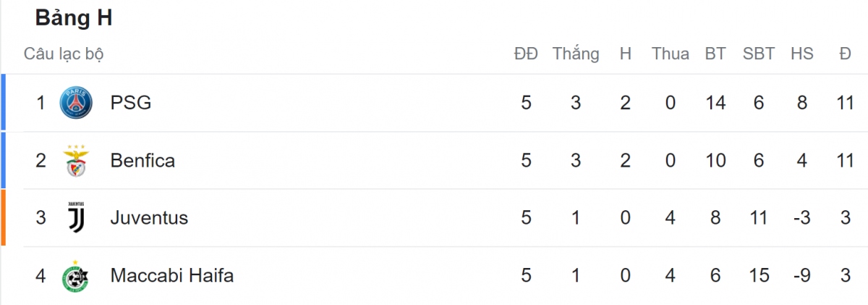
Task: Click the Maccabi Haifa club crest
Action: (x=76, y=275)
